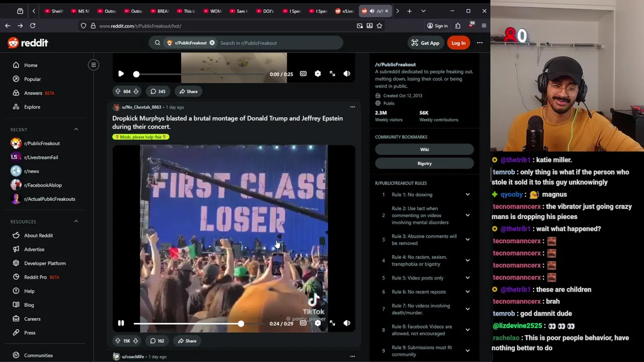Open u/No_Cheetah_8863 profile link
644x362 pixels.
[141, 107]
